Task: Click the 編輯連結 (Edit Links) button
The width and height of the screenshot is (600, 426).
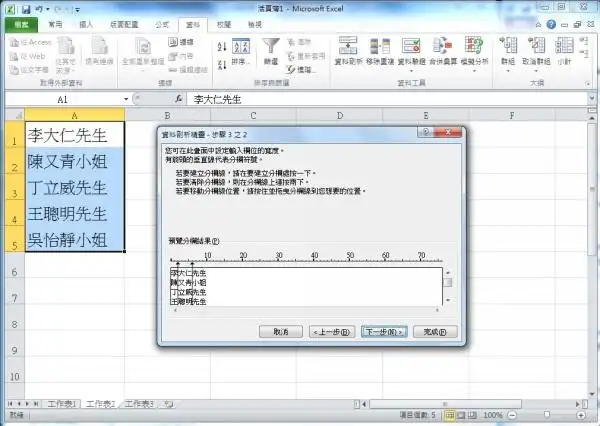Action: (188, 70)
